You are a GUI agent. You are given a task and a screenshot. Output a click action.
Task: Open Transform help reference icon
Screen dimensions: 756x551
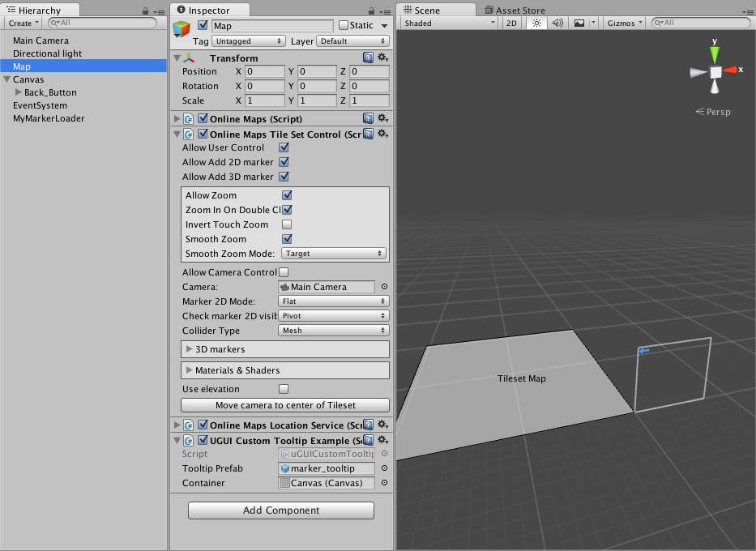(x=368, y=58)
